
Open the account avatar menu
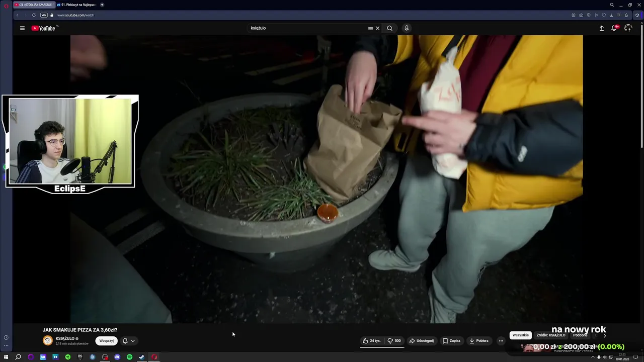[628, 28]
